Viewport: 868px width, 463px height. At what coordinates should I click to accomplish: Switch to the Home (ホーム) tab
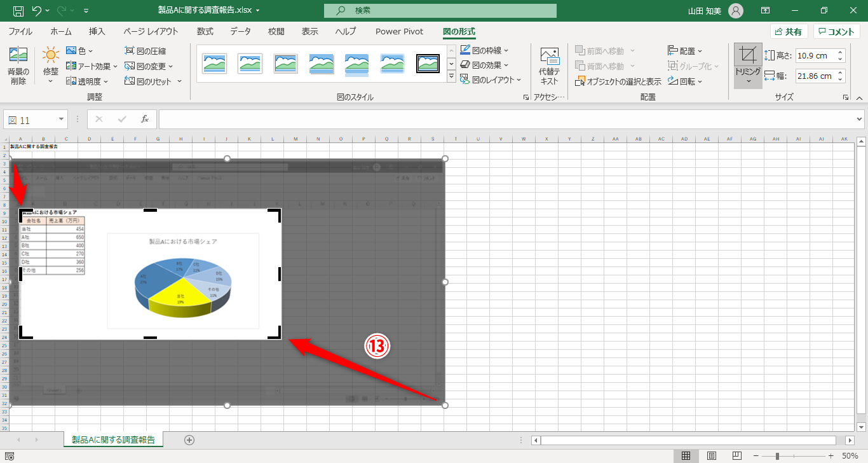[61, 32]
